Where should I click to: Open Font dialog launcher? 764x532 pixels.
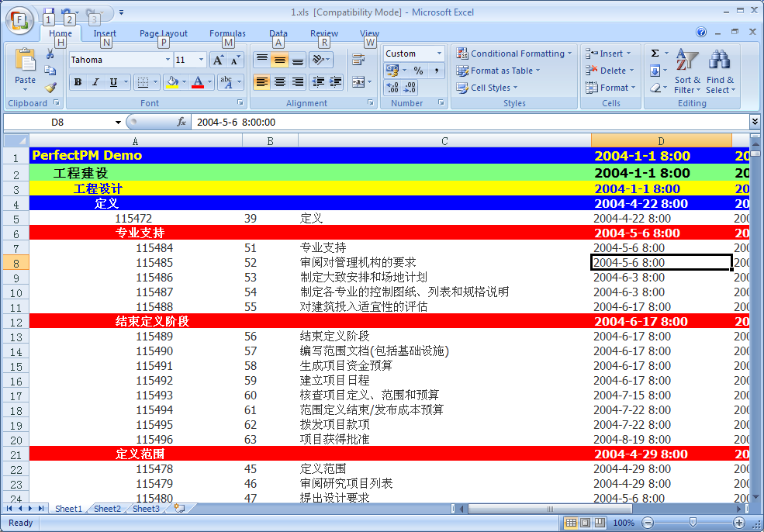(x=240, y=103)
